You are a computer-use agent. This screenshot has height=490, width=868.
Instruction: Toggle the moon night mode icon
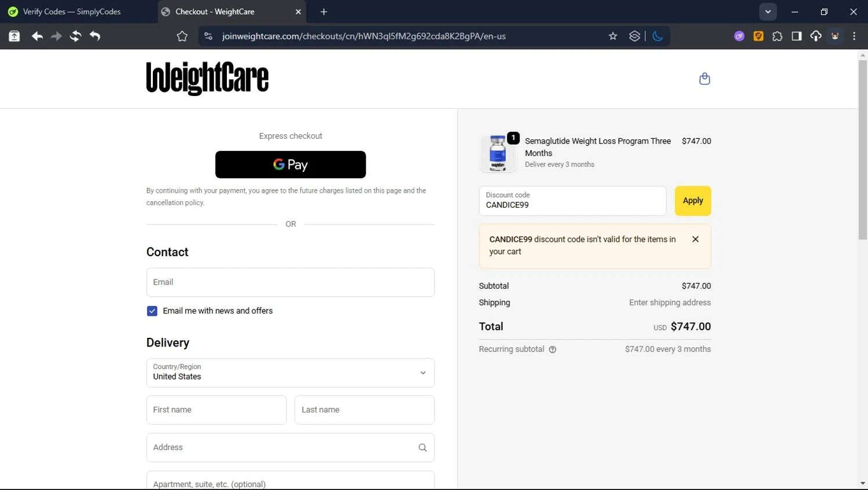(657, 36)
